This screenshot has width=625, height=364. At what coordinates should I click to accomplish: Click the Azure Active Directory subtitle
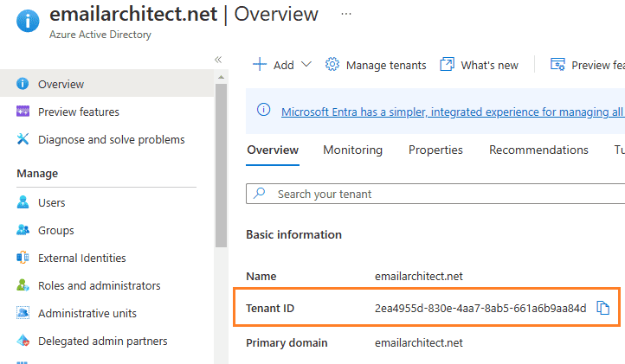coord(100,35)
